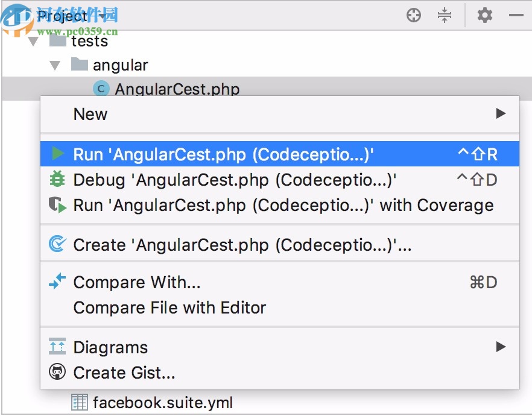Collapse the angular folder
This screenshot has height=416, width=532.
(x=55, y=65)
